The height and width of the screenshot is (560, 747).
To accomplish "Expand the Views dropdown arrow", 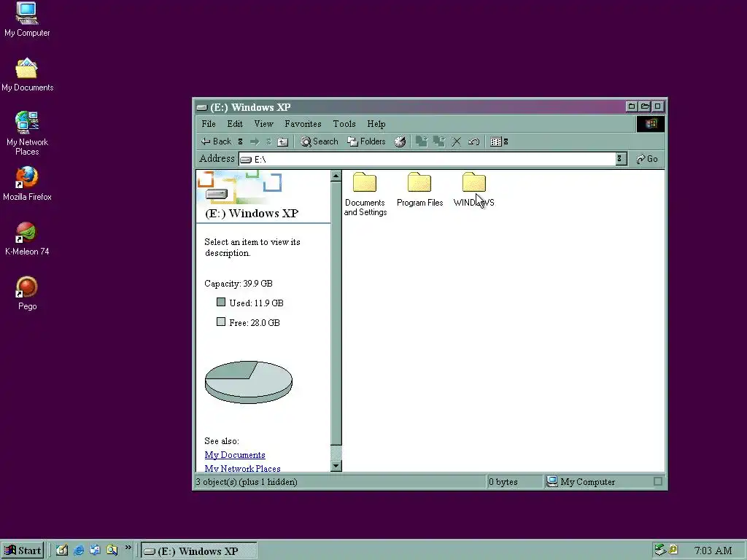I will point(506,141).
